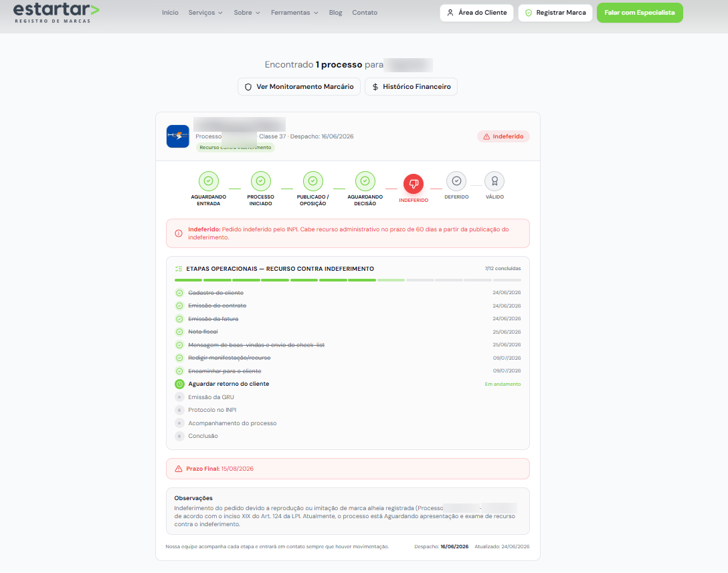Click check icon for Mensagem de boas-vindas
This screenshot has width=728, height=573.
[179, 345]
